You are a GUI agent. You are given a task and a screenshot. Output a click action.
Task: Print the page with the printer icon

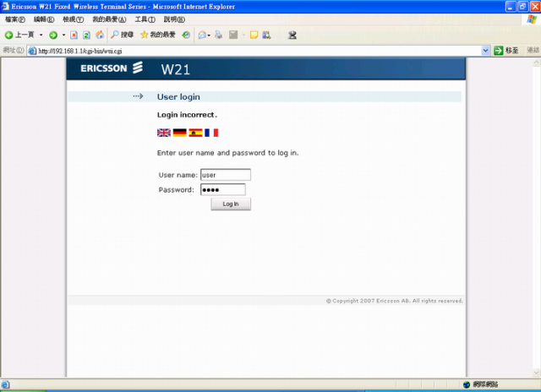tap(218, 35)
